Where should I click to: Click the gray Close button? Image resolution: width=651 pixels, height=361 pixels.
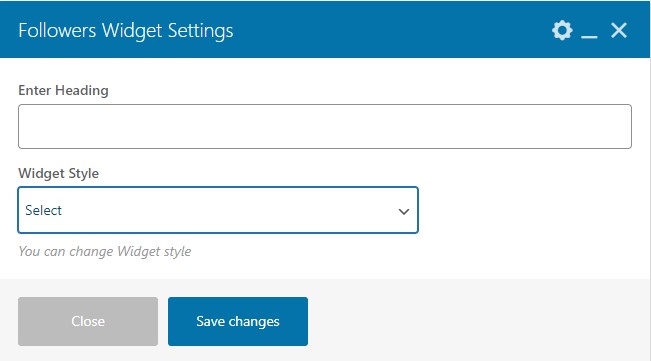pyautogui.click(x=88, y=321)
